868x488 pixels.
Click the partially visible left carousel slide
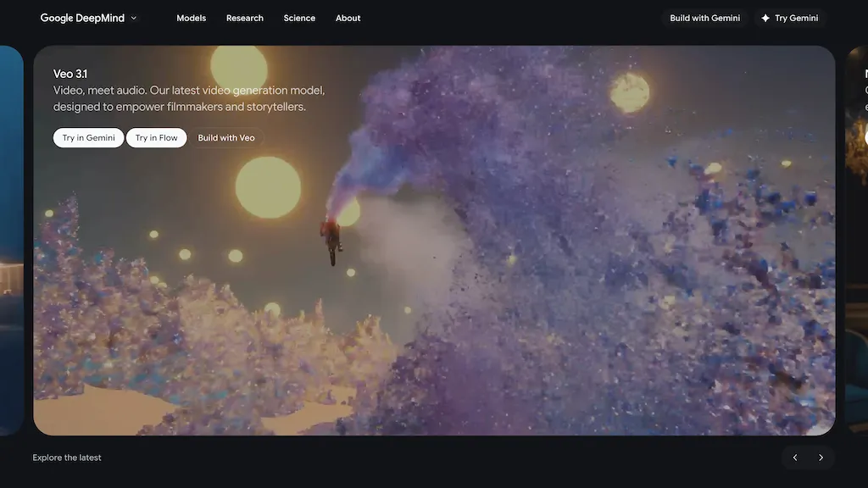click(10, 244)
